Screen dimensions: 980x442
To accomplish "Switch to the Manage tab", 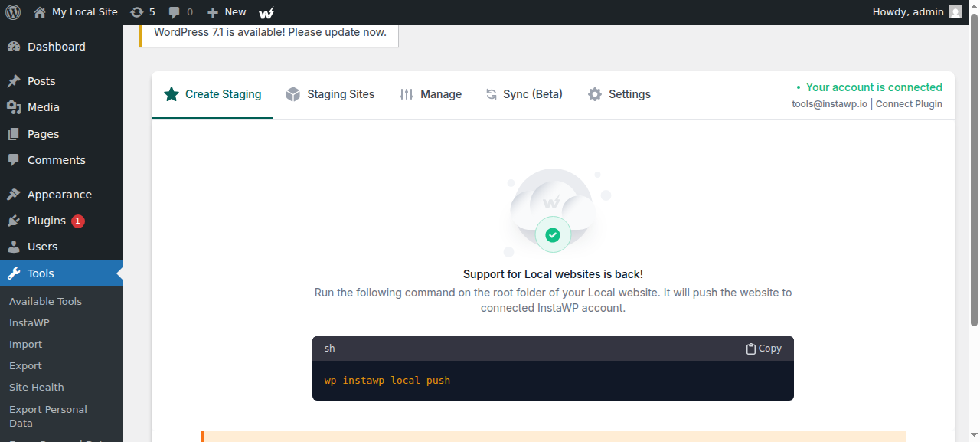I will coord(430,94).
